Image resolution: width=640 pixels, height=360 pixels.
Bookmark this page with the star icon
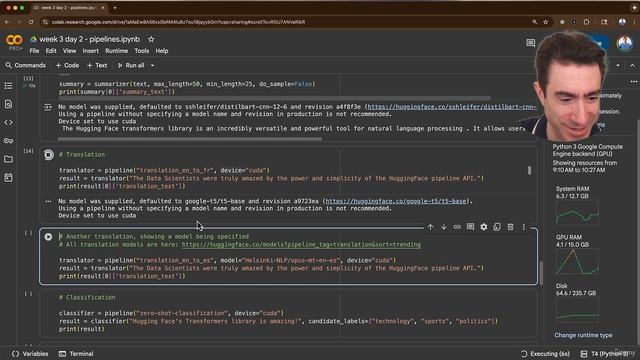click(546, 22)
